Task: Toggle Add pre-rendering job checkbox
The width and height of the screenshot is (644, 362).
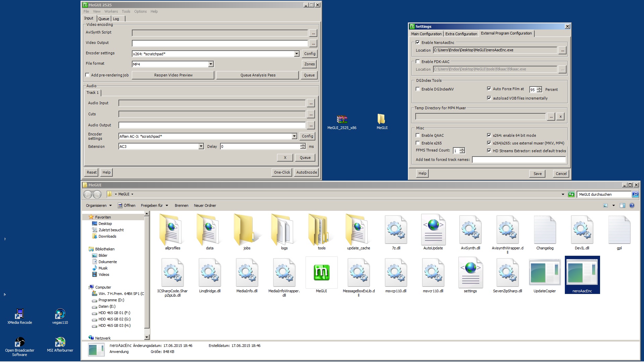Action: [x=87, y=75]
